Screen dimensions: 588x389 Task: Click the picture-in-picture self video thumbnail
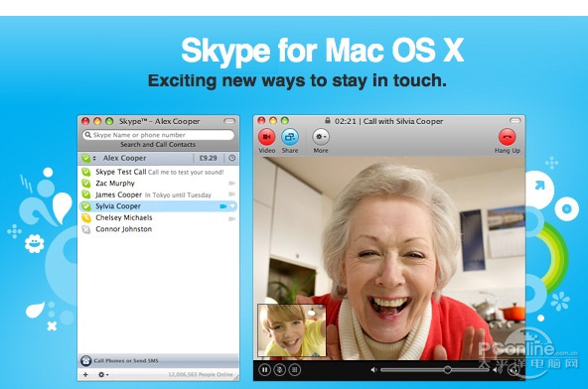(292, 330)
